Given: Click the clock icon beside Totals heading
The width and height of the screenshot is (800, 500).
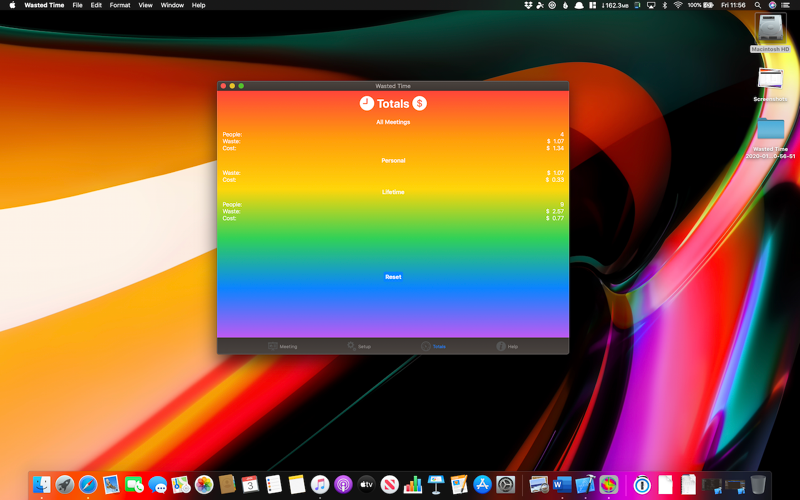Looking at the screenshot, I should tap(366, 103).
